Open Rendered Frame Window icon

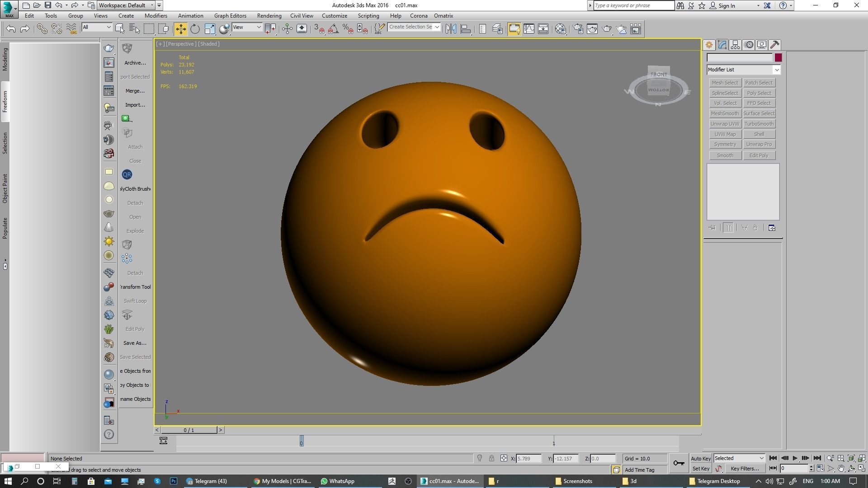(592, 29)
